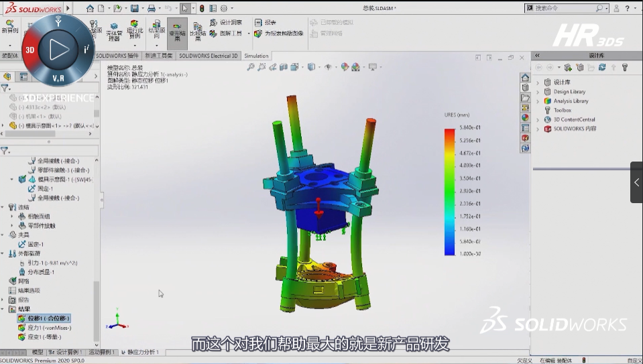Collapse the 设计库 panel with double chevron
The image size is (643, 364).
(537, 56)
